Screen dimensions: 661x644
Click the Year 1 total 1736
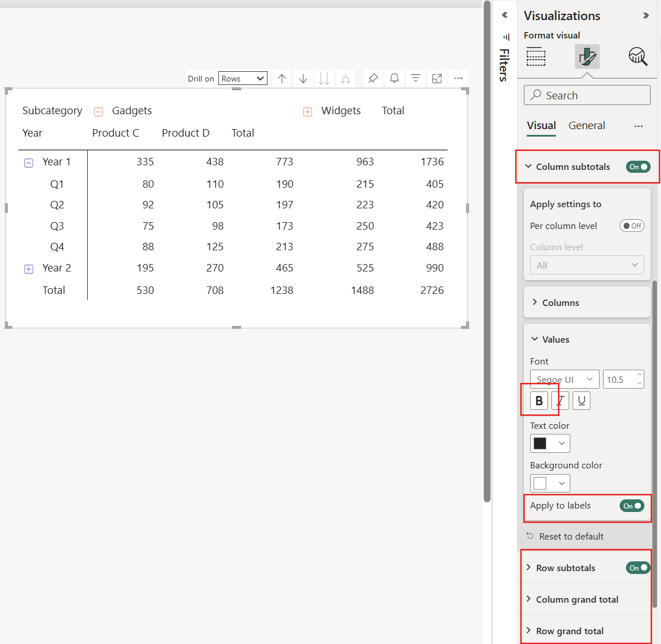point(431,162)
